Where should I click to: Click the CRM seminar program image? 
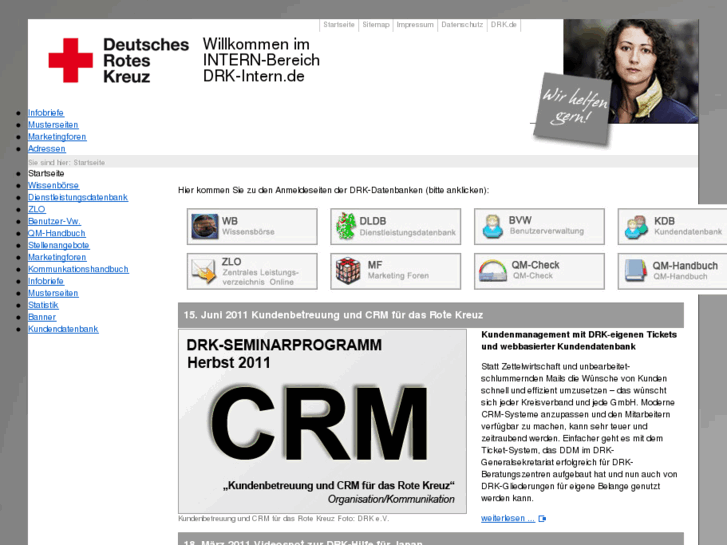click(x=322, y=421)
